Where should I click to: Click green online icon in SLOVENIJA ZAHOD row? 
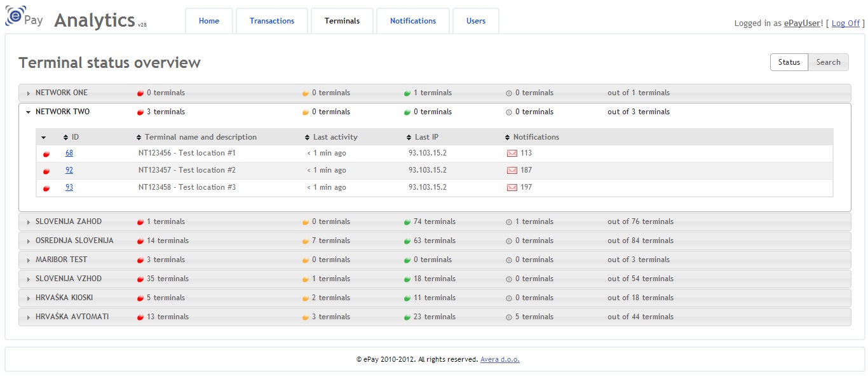[407, 222]
